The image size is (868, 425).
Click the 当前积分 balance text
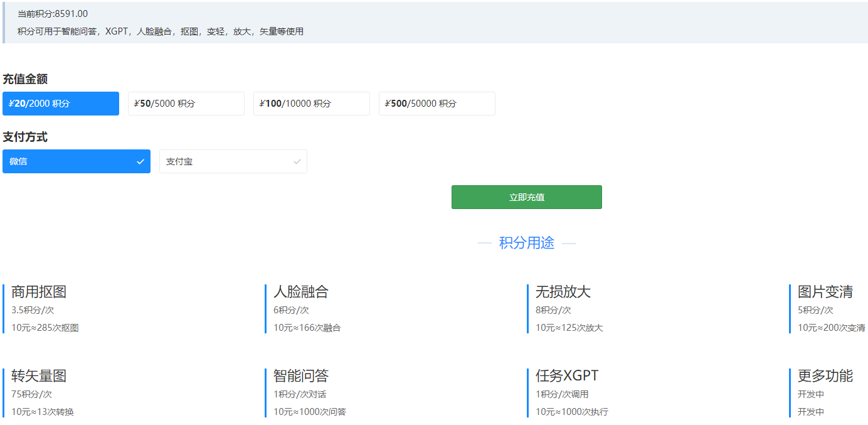(x=53, y=14)
